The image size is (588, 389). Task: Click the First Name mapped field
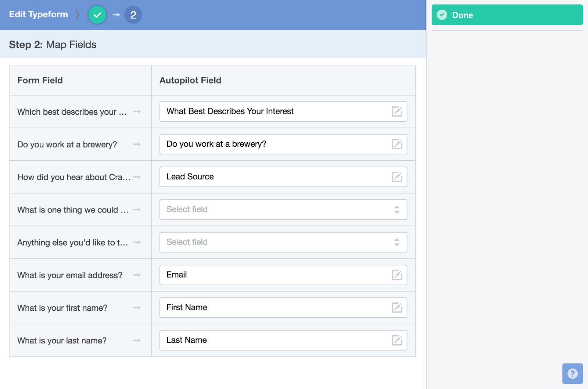coord(283,308)
